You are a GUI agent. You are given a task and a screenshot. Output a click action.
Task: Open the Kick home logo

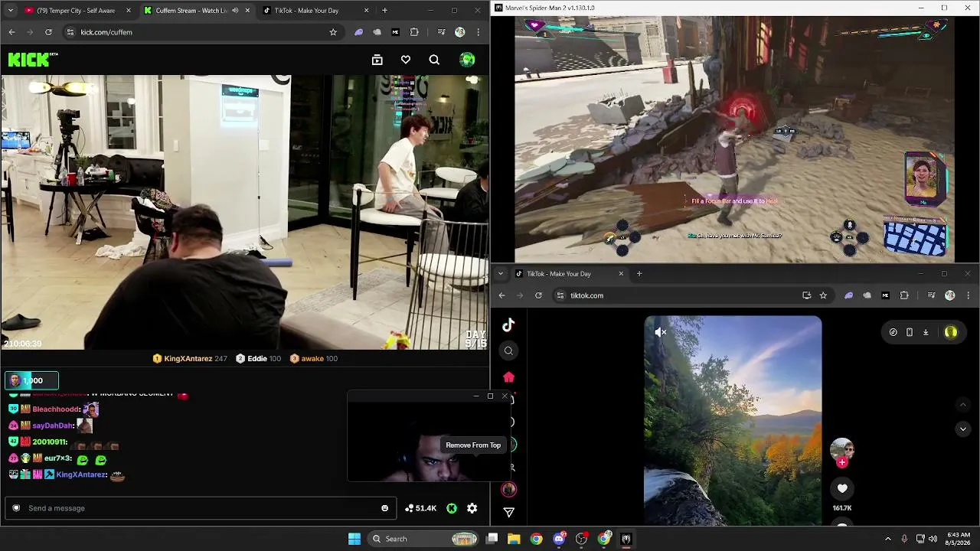[33, 60]
